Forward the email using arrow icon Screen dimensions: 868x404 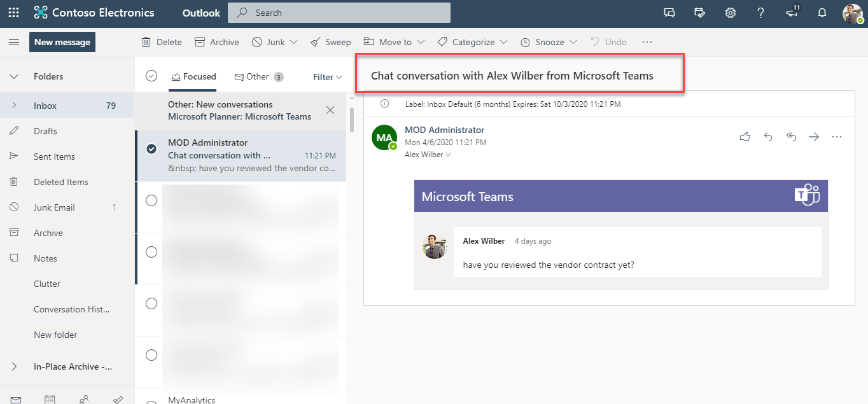(814, 137)
